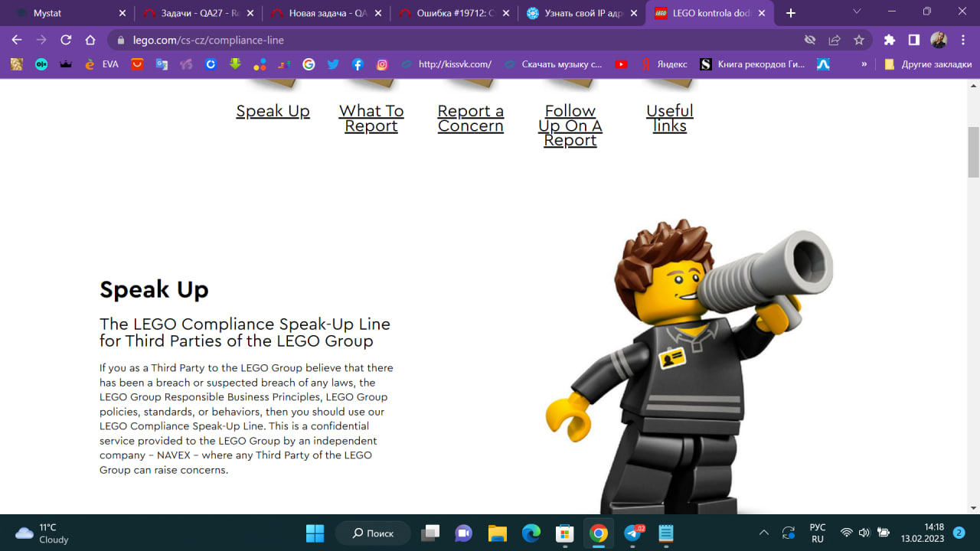
Task: Follow the Useful links anchor
Action: click(x=669, y=119)
